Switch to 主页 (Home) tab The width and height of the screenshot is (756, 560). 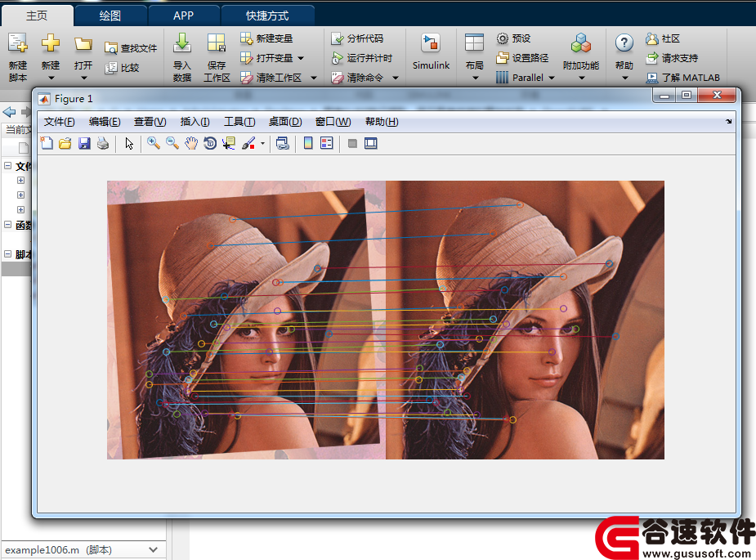pyautogui.click(x=37, y=16)
